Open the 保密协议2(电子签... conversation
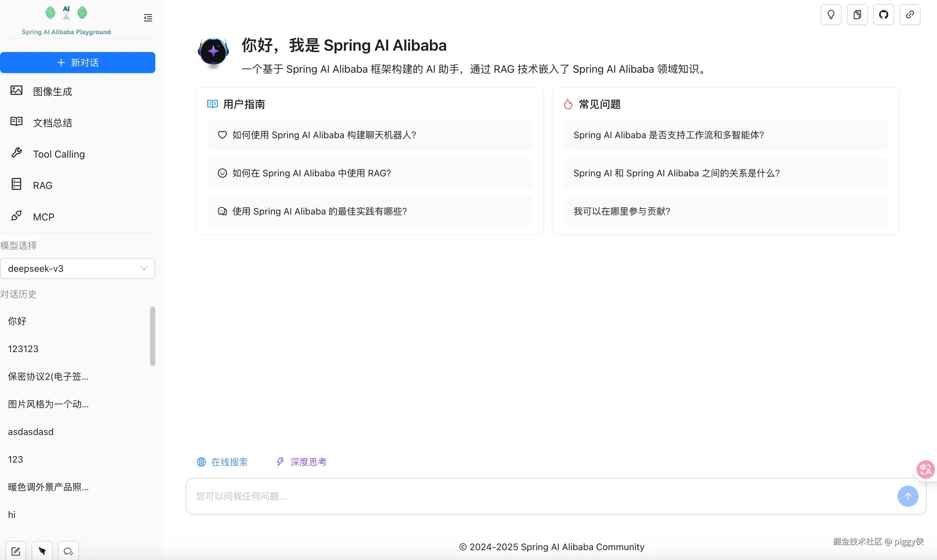The height and width of the screenshot is (560, 937). [x=75, y=376]
